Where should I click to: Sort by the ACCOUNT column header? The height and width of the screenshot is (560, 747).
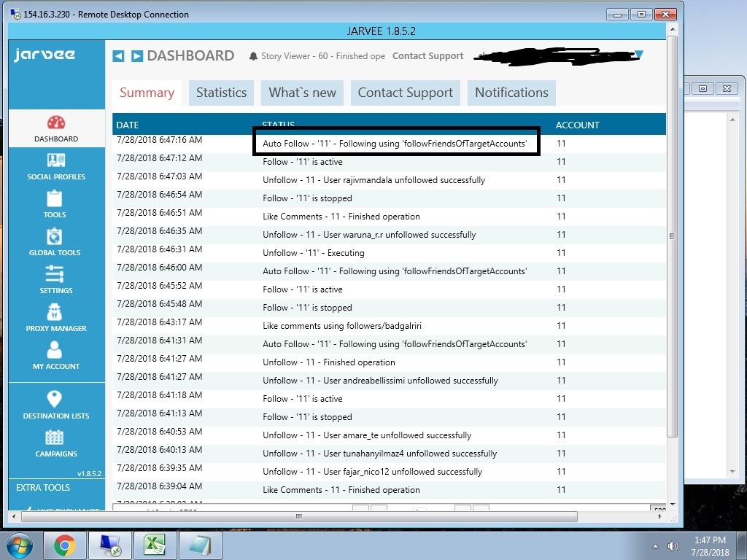pos(578,125)
